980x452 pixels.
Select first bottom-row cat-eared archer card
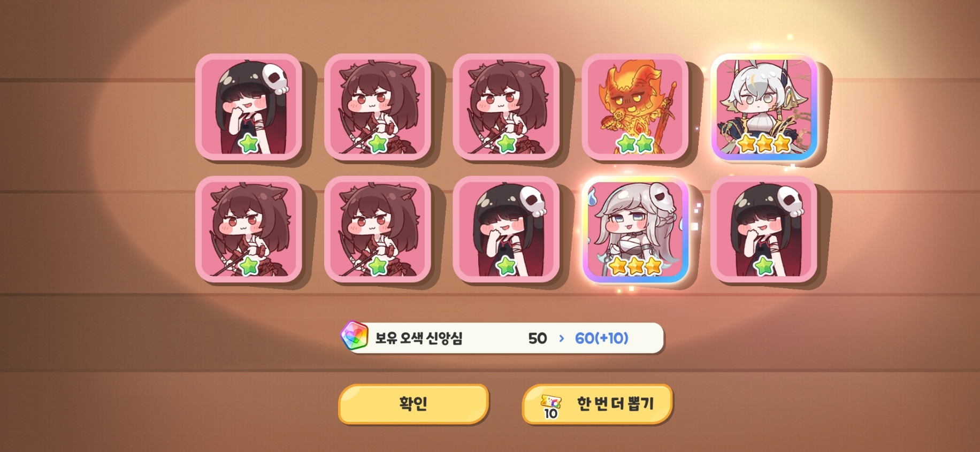[x=249, y=229]
